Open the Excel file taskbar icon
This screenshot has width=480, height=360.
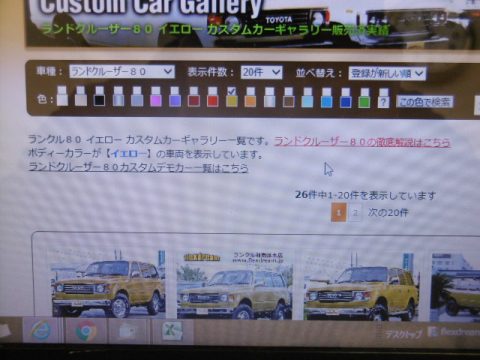[172, 331]
